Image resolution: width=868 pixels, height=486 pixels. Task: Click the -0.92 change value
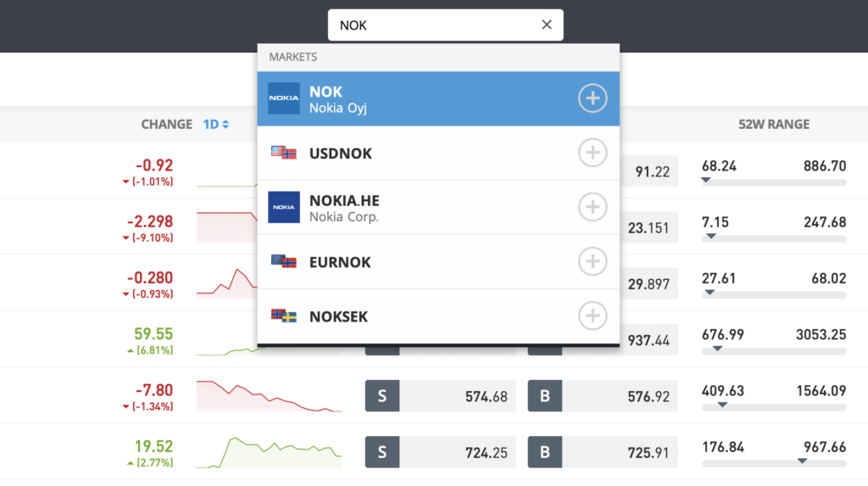click(154, 165)
